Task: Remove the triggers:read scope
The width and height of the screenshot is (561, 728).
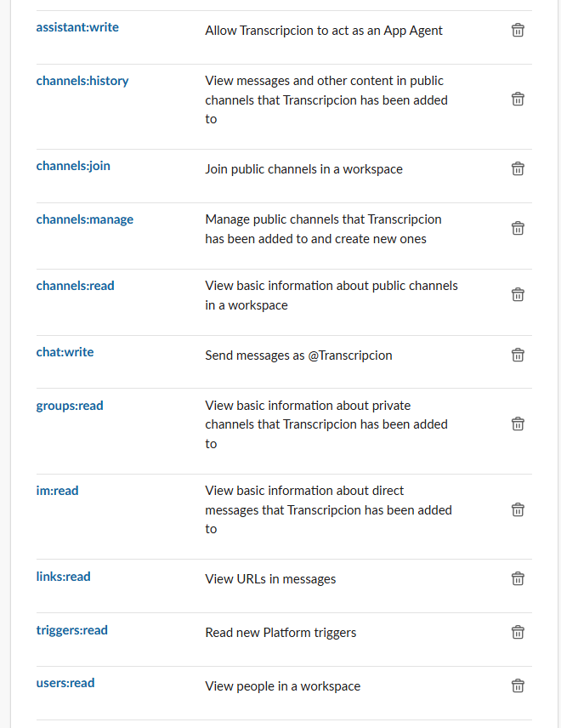Action: pyautogui.click(x=518, y=632)
